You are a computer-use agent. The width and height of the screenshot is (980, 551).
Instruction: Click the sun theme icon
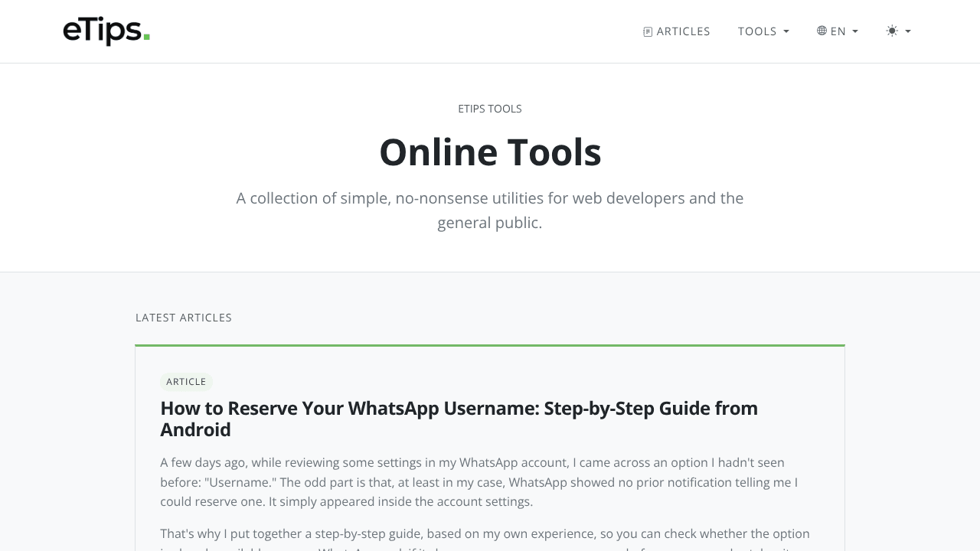[892, 31]
